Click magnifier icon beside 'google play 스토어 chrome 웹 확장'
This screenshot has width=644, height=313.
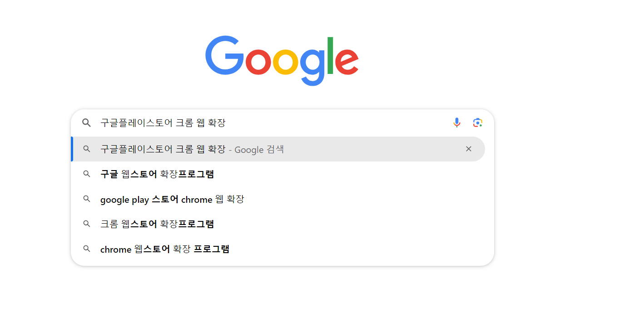[87, 199]
